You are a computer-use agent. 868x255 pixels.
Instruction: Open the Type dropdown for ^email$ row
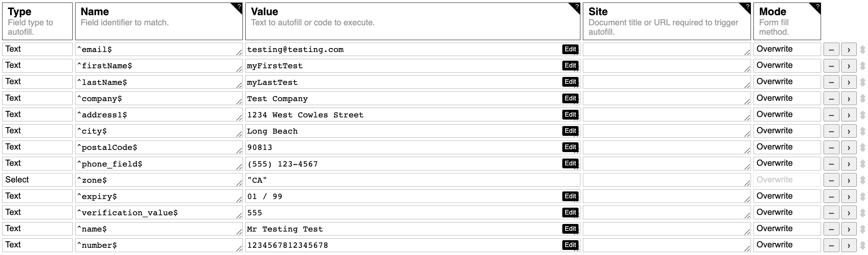point(37,49)
